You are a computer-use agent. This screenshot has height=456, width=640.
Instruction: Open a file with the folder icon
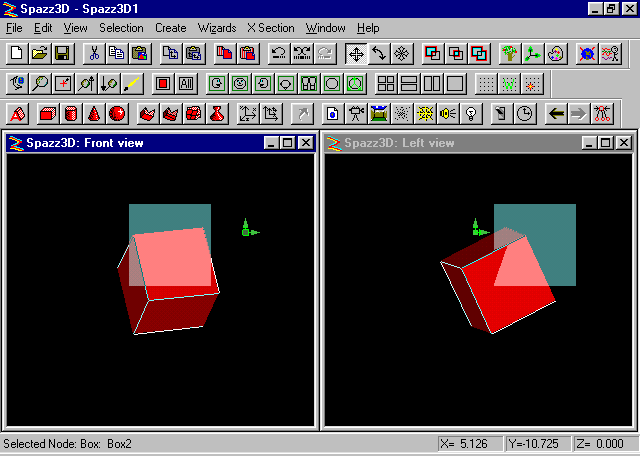(40, 53)
